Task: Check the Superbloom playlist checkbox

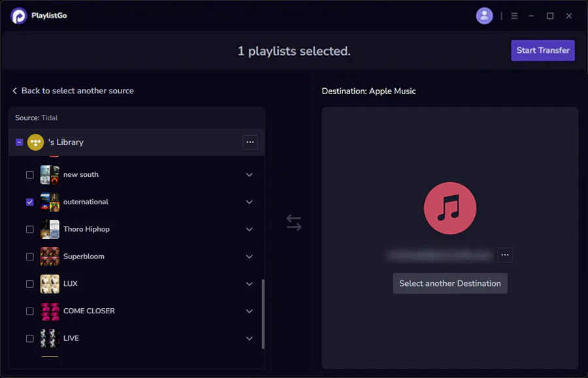Action: coord(29,257)
